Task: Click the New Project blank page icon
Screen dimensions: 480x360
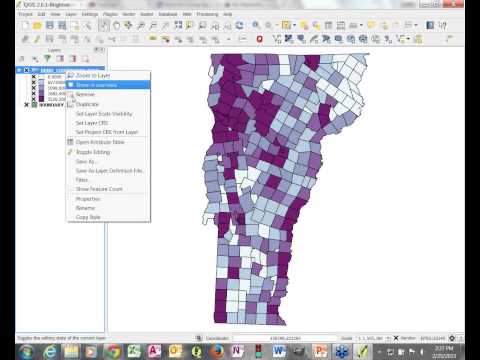Action: point(25,26)
